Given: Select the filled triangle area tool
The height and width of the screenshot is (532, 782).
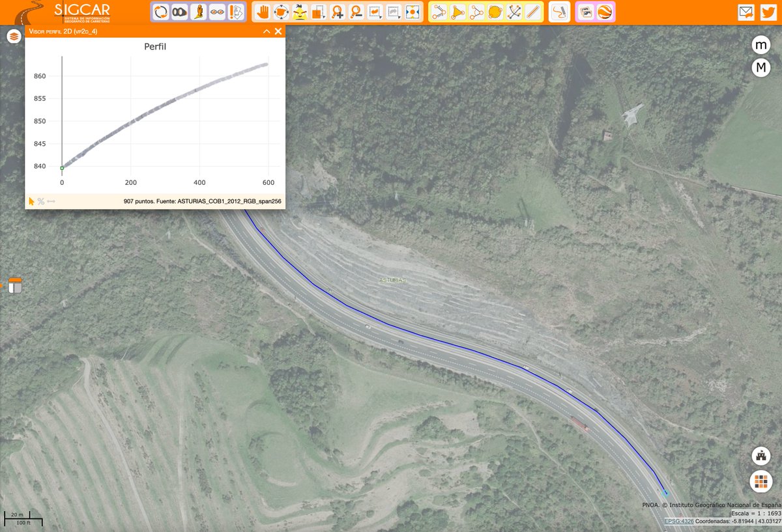Looking at the screenshot, I should point(457,12).
